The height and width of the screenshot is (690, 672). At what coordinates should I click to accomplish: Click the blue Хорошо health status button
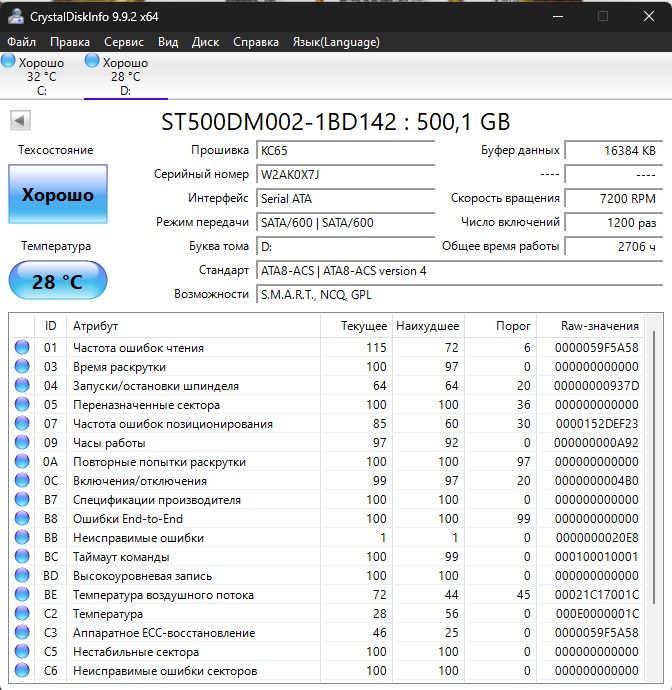pyautogui.click(x=58, y=194)
